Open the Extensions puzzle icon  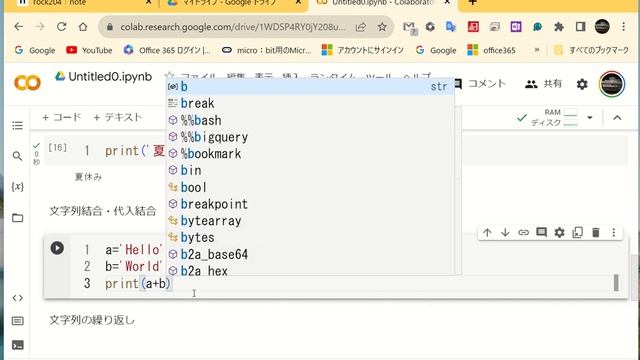tap(559, 27)
